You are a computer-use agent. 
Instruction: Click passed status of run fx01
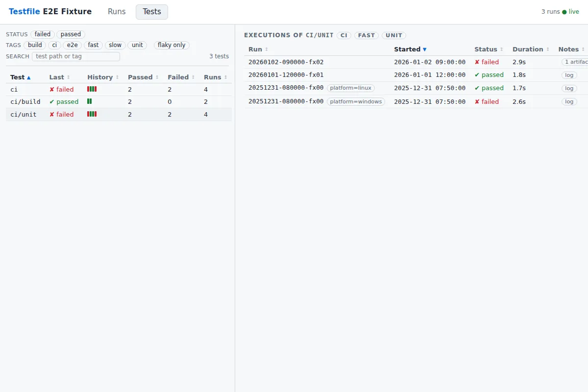point(489,75)
